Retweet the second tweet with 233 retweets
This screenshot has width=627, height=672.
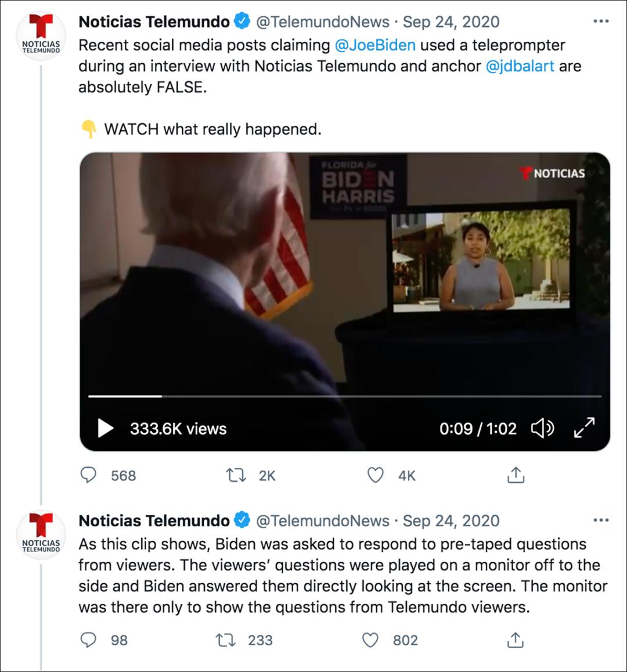pos(225,640)
